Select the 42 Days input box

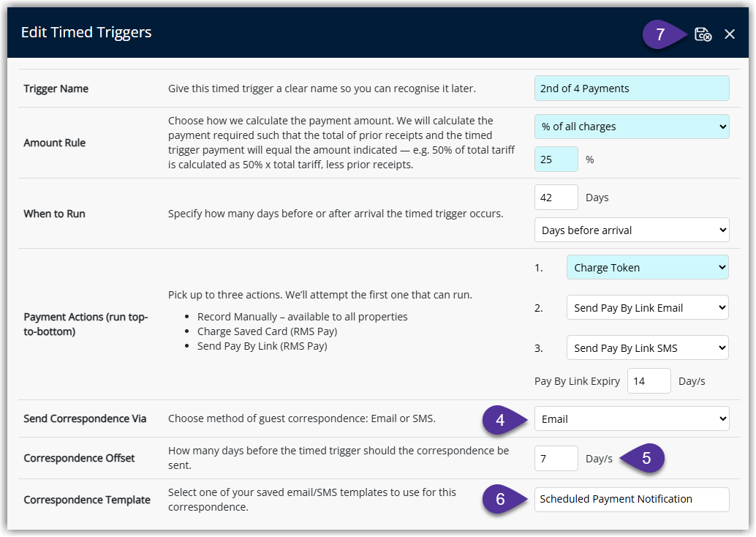(x=556, y=198)
